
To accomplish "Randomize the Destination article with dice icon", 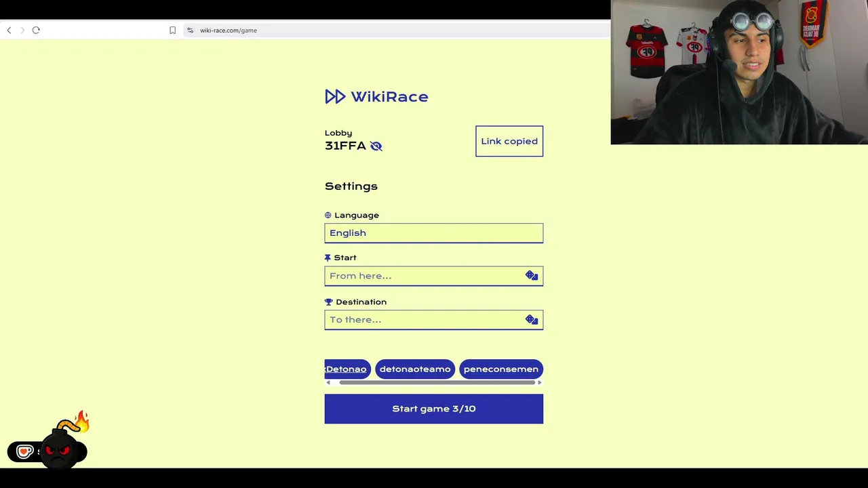I will 532,320.
